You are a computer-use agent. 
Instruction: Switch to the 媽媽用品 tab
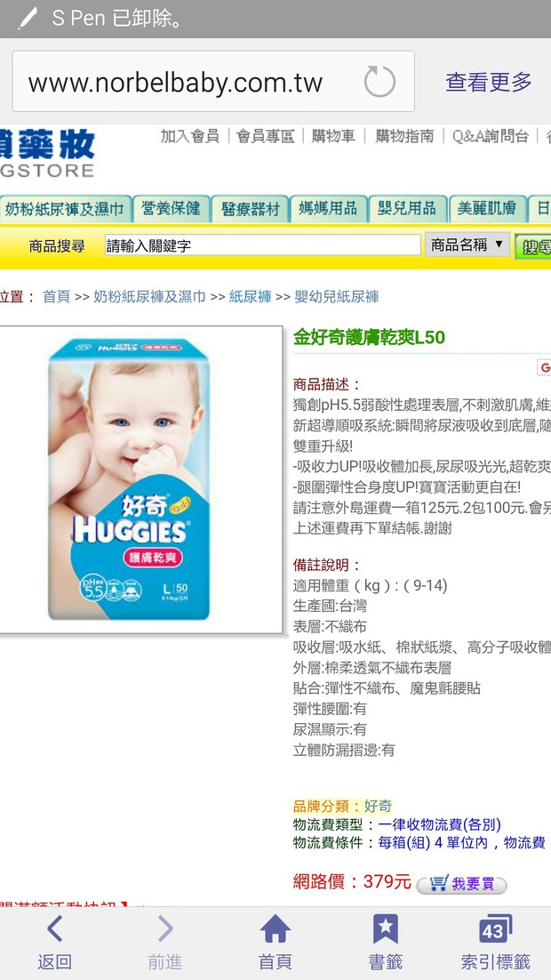(328, 209)
